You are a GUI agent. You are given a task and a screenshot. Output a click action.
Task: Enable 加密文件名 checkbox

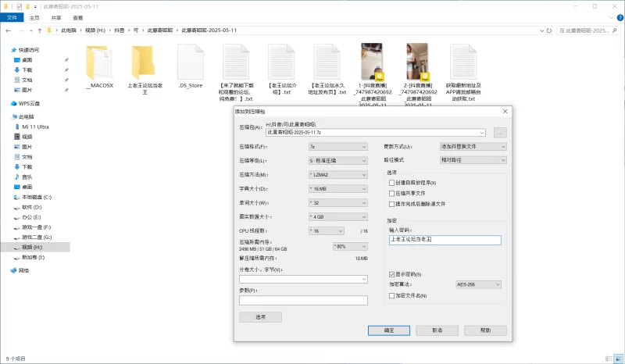[x=392, y=295]
